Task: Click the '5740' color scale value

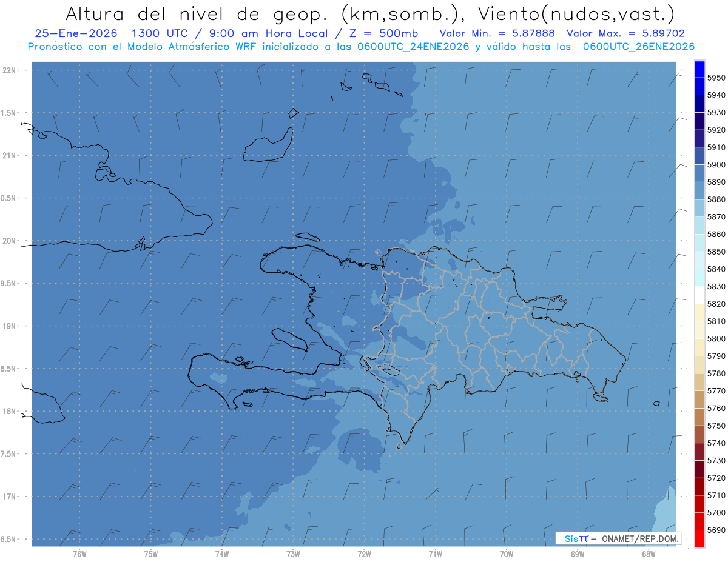Action: point(716,443)
